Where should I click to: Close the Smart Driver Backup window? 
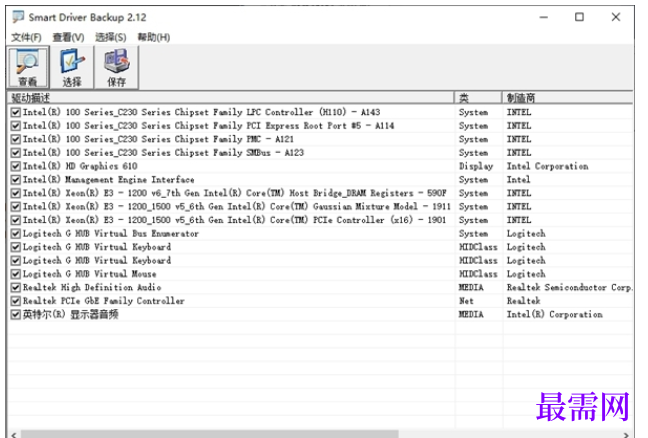[616, 17]
